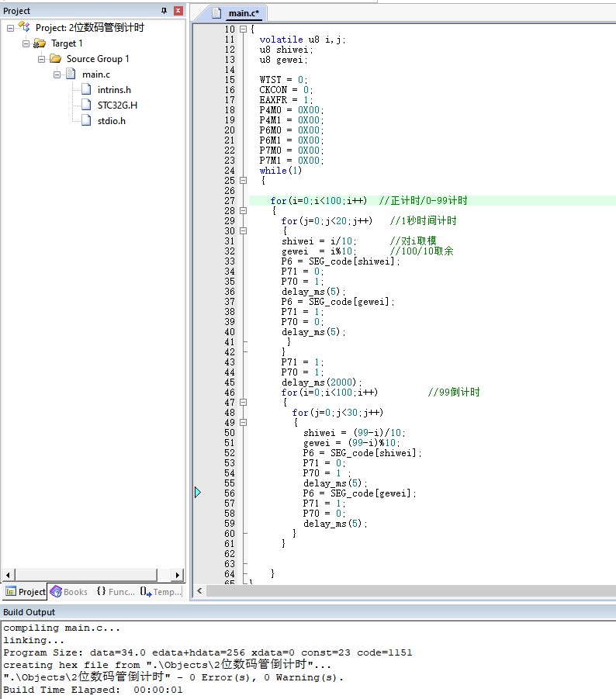Click the Target 1 folder icon
The width and height of the screenshot is (616, 699).
40,43
